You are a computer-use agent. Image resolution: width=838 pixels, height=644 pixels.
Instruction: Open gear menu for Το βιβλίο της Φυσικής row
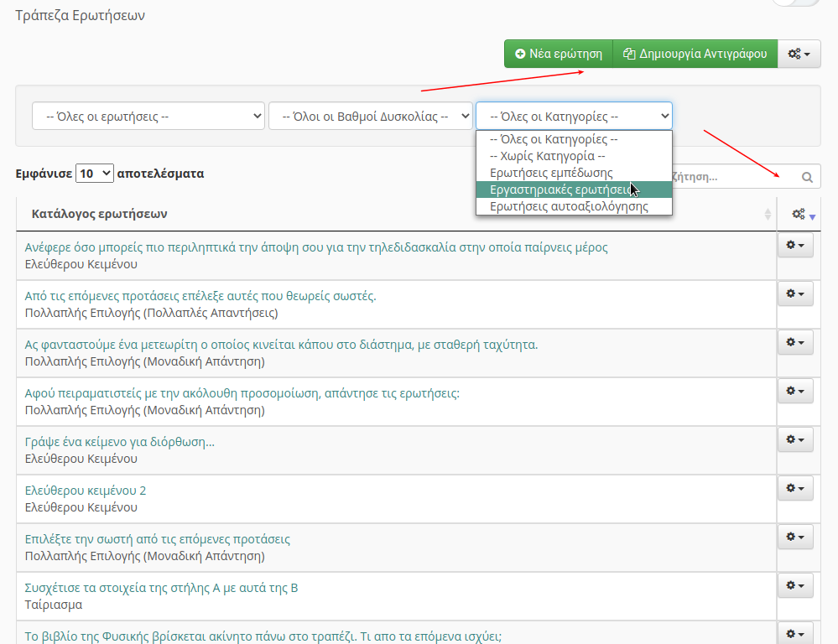pos(795,633)
